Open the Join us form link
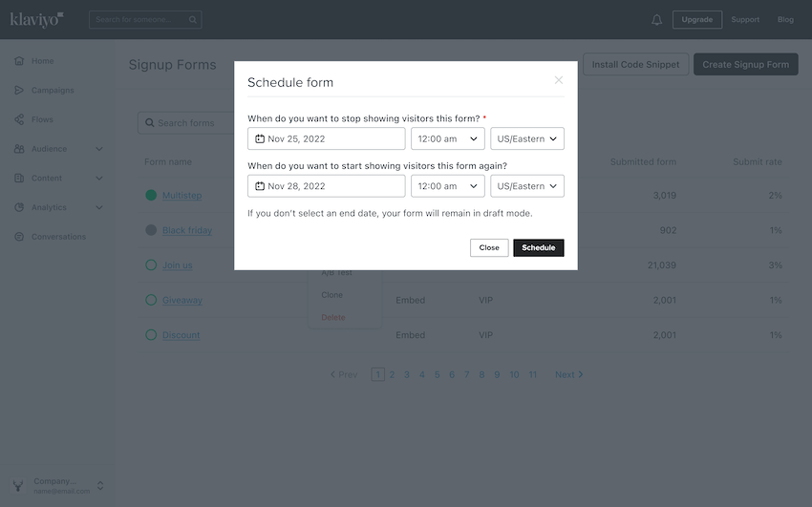Viewport: 812px width, 507px height. point(177,264)
